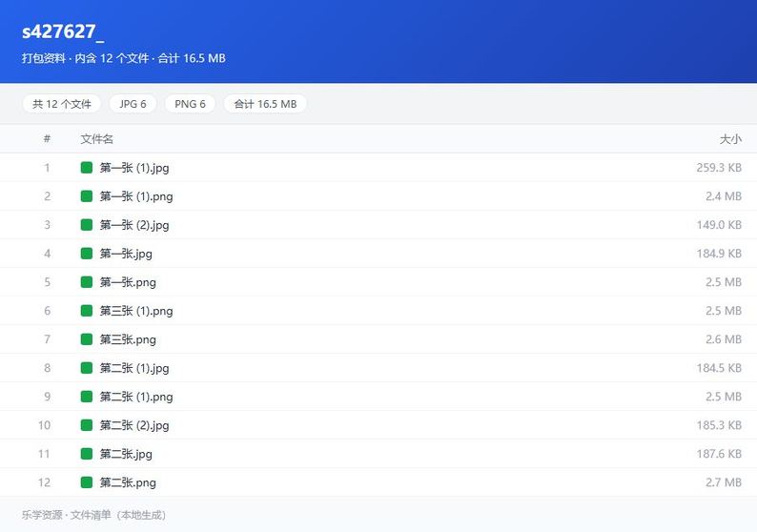Viewport: 757px width, 532px height.
Task: Click the green icon beside 第一张 (1).jpg
Action: click(87, 168)
